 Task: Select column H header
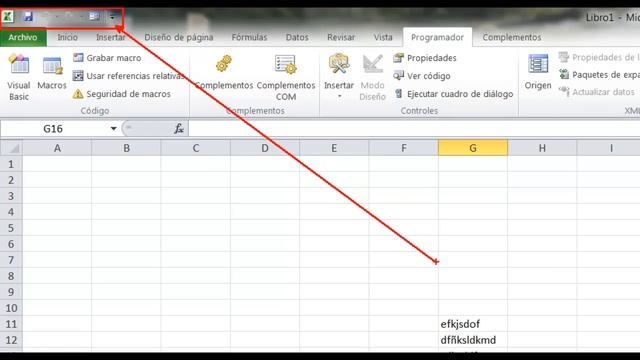click(x=542, y=148)
